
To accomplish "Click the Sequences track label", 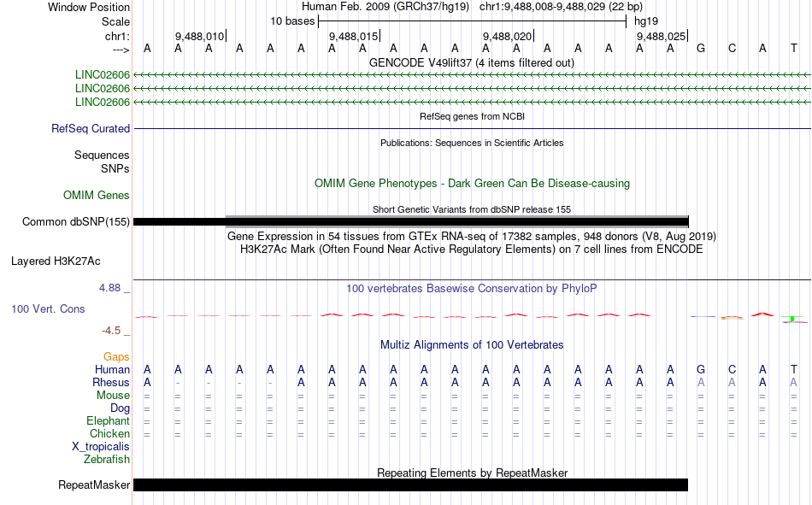I will click(102, 155).
